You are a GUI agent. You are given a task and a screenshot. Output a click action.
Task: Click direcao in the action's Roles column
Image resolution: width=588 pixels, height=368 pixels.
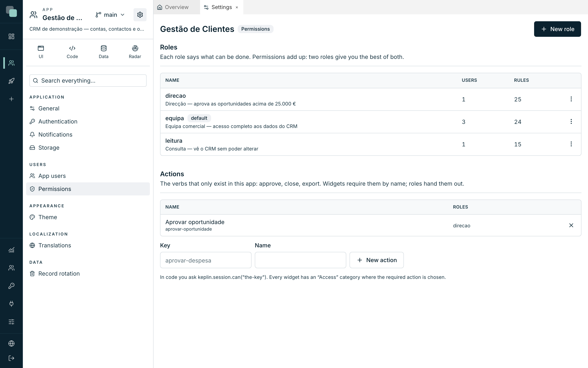pos(461,226)
